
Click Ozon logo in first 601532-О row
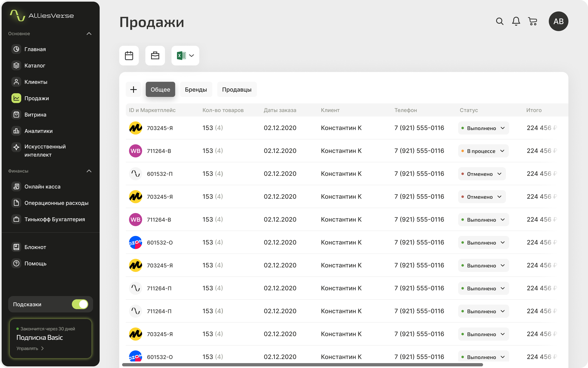pyautogui.click(x=136, y=242)
